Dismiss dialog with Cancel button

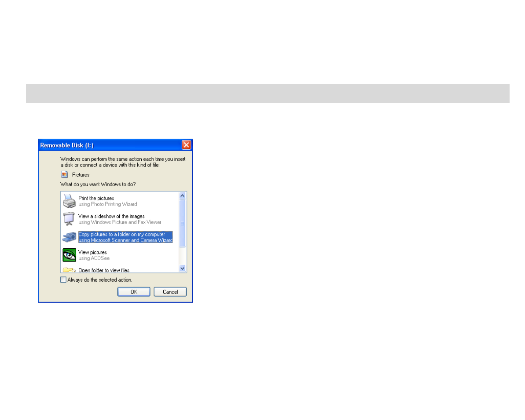click(170, 292)
